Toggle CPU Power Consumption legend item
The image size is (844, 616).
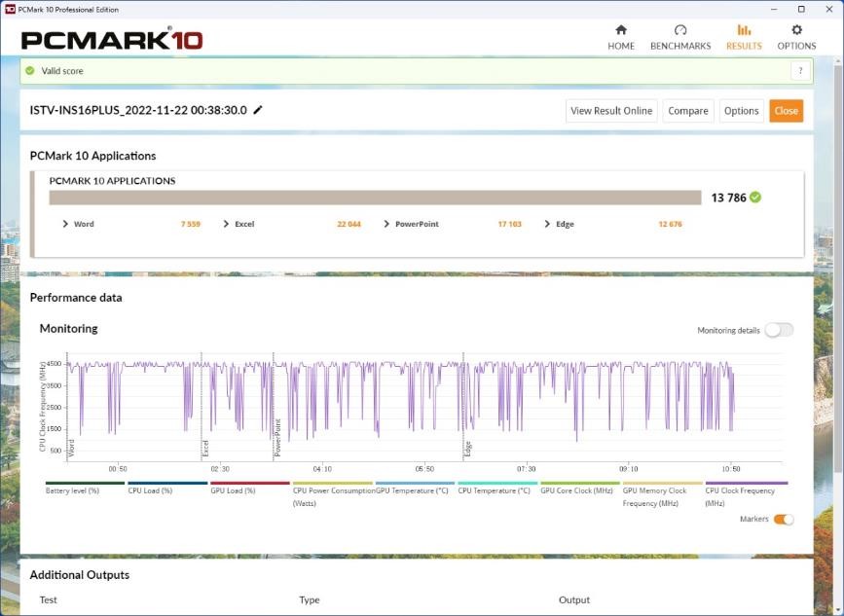(333, 496)
